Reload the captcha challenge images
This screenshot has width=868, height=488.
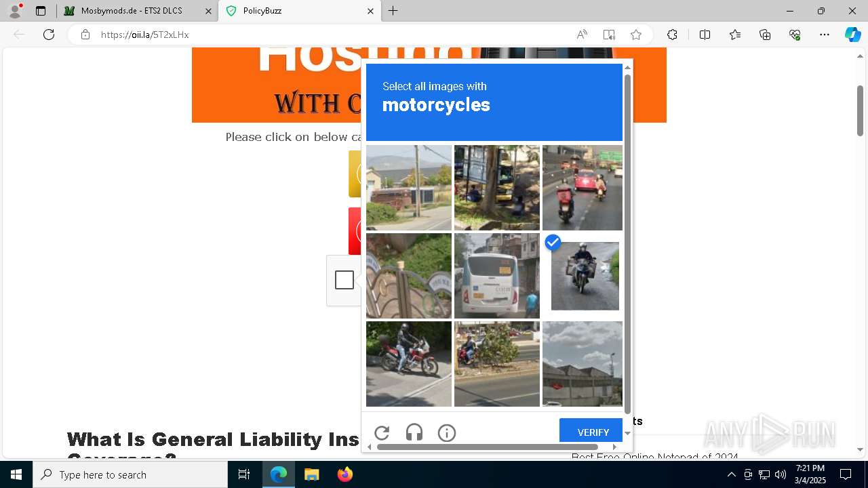point(382,432)
